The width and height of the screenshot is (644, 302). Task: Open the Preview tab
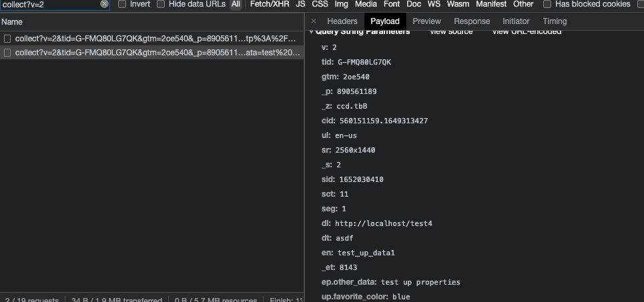click(426, 21)
